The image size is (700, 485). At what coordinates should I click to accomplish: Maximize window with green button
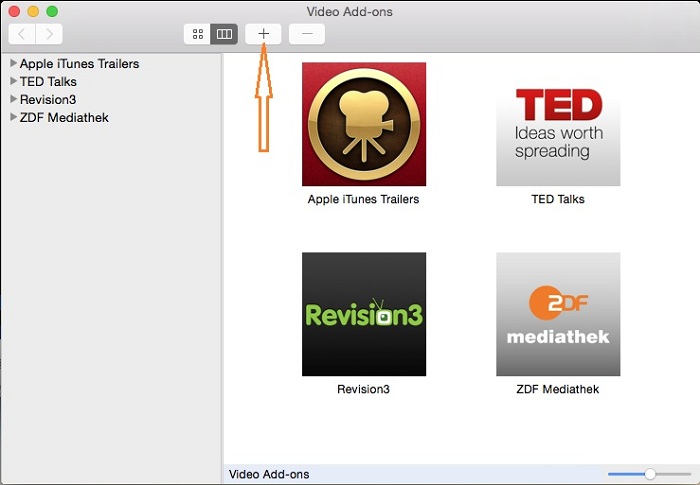click(52, 11)
